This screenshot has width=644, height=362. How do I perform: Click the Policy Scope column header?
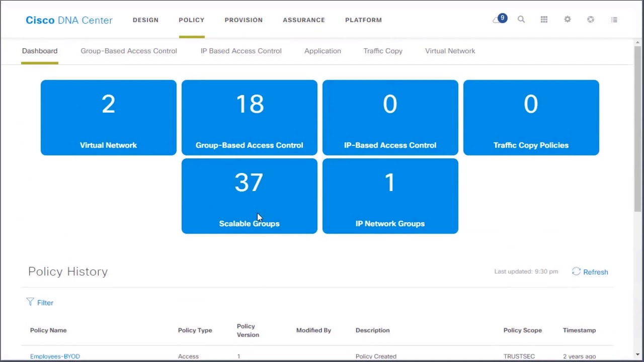[x=523, y=330]
